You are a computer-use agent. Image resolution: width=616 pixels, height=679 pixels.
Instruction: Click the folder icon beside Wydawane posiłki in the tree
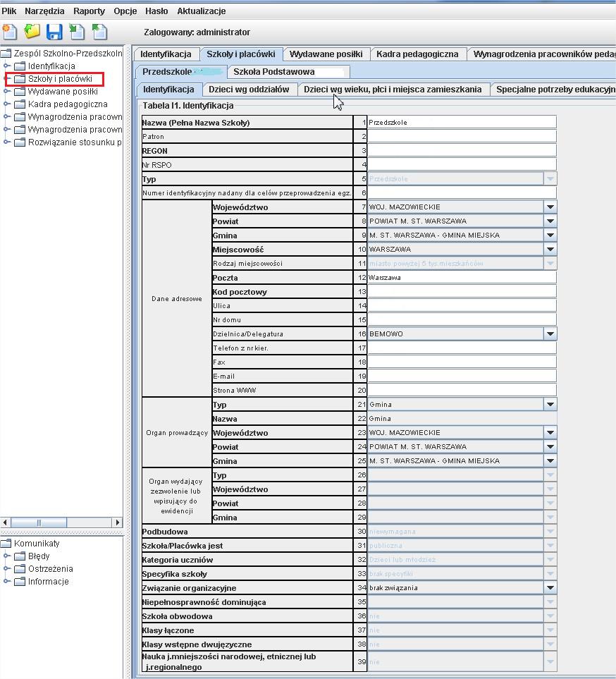pos(20,92)
